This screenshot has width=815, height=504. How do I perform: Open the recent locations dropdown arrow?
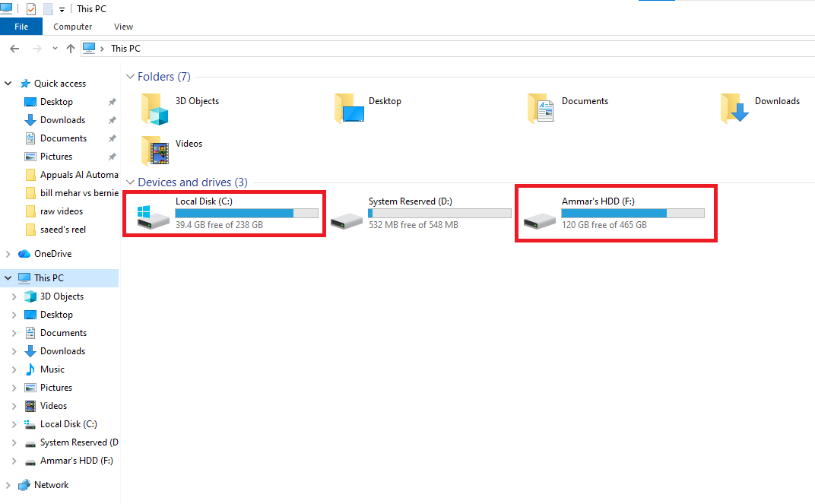[x=55, y=49]
